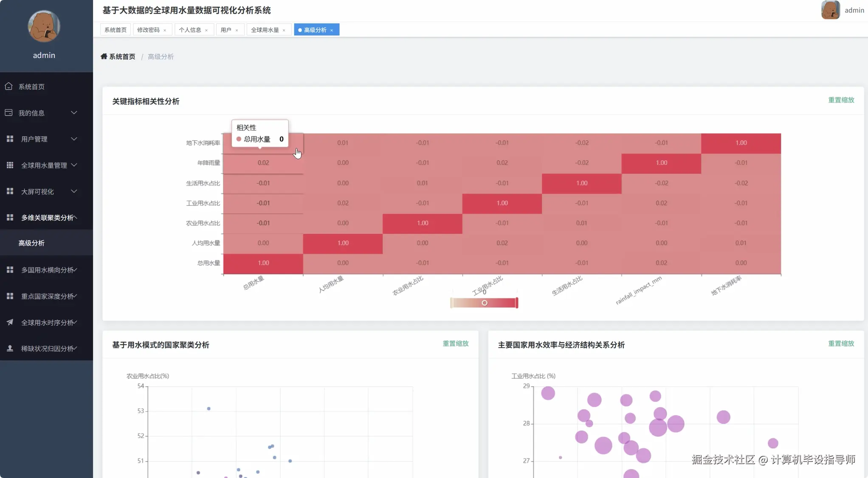
Task: Click the admin avatar in top right corner
Action: [830, 10]
